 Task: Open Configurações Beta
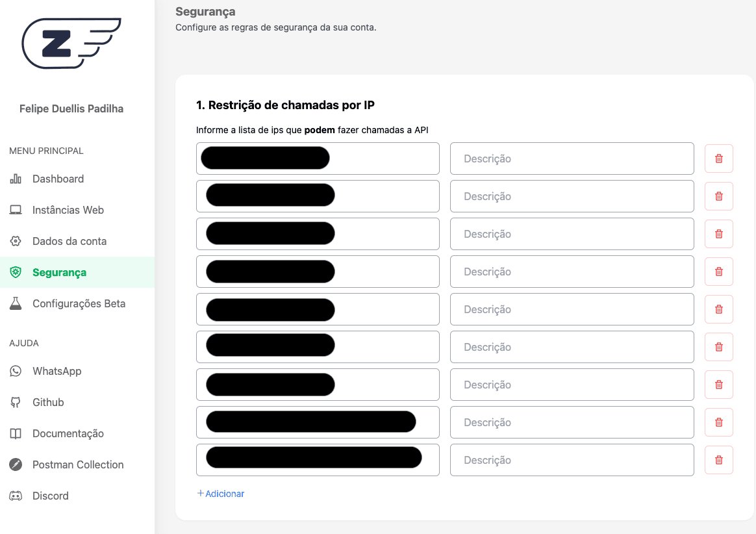point(79,303)
